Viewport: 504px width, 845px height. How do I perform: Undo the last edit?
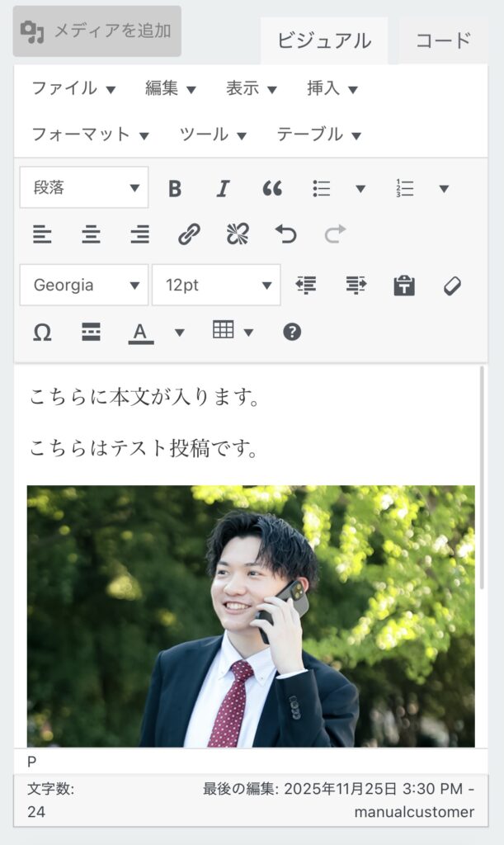coord(286,235)
